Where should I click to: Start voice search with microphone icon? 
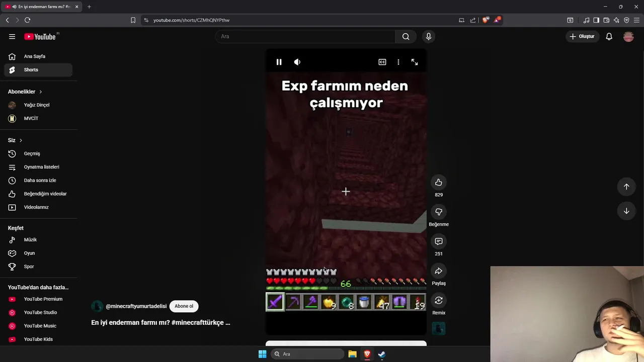pos(429,36)
